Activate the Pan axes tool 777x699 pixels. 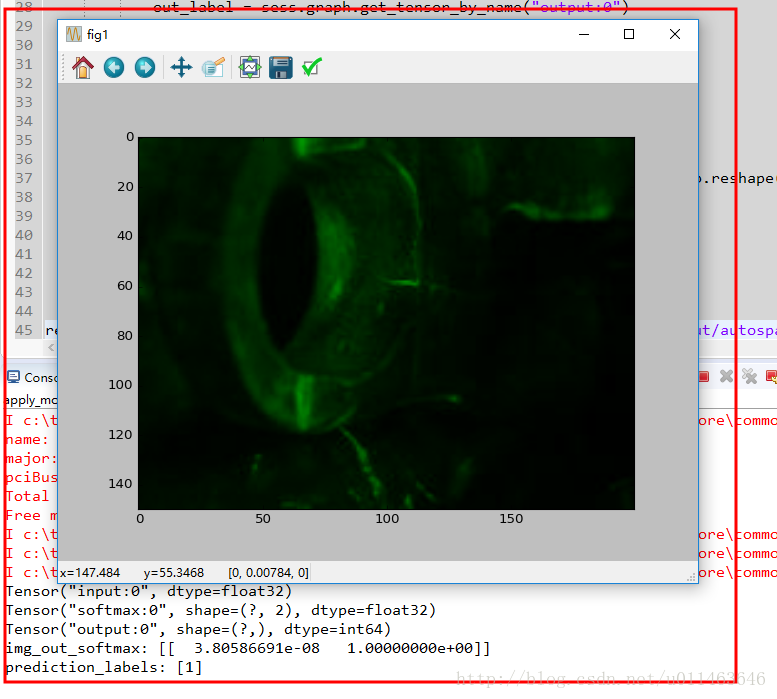point(181,67)
